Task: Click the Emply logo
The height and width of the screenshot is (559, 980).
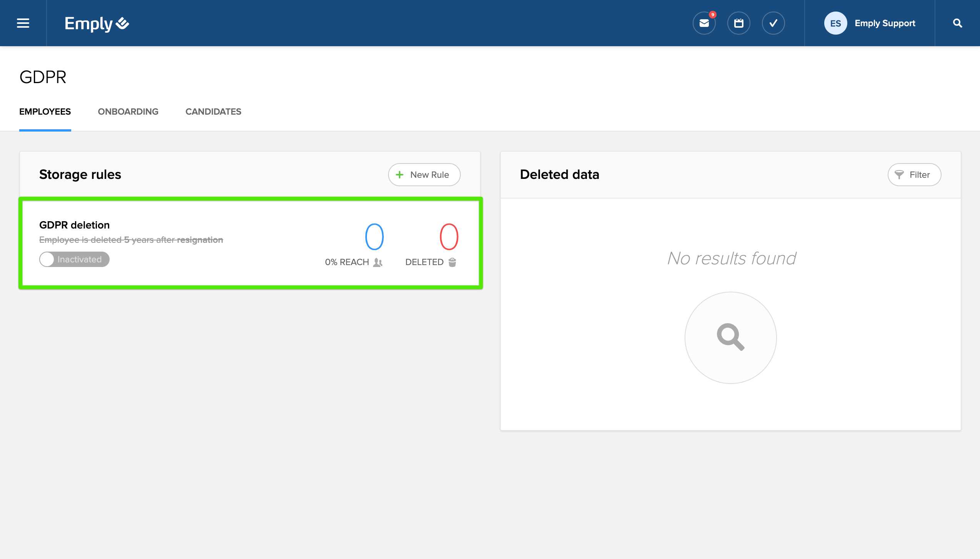Action: coord(97,23)
